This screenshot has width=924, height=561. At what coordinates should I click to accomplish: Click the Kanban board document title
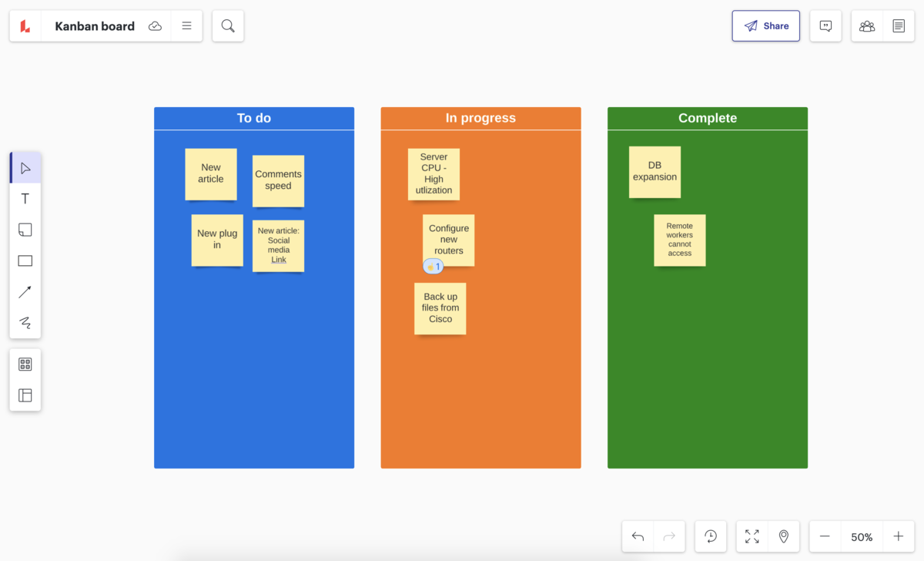(x=95, y=26)
